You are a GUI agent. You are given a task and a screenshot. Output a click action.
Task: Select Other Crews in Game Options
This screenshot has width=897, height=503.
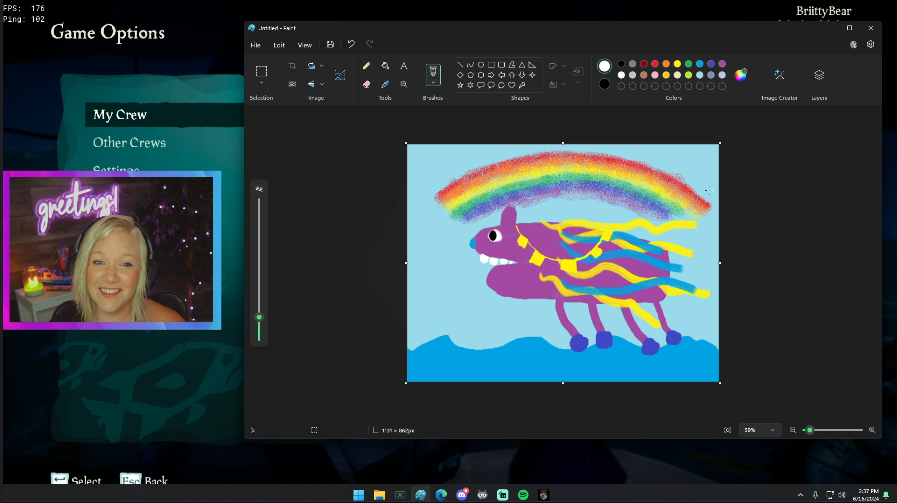click(x=129, y=142)
